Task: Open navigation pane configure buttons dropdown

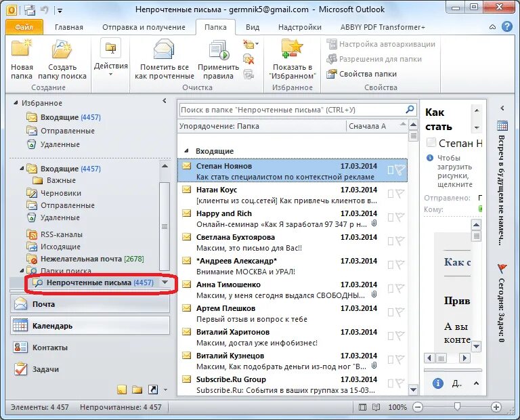Action: (x=165, y=390)
